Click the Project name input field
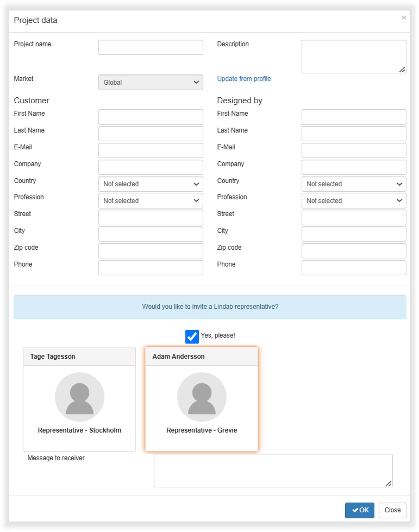The image size is (419, 532). tap(150, 47)
